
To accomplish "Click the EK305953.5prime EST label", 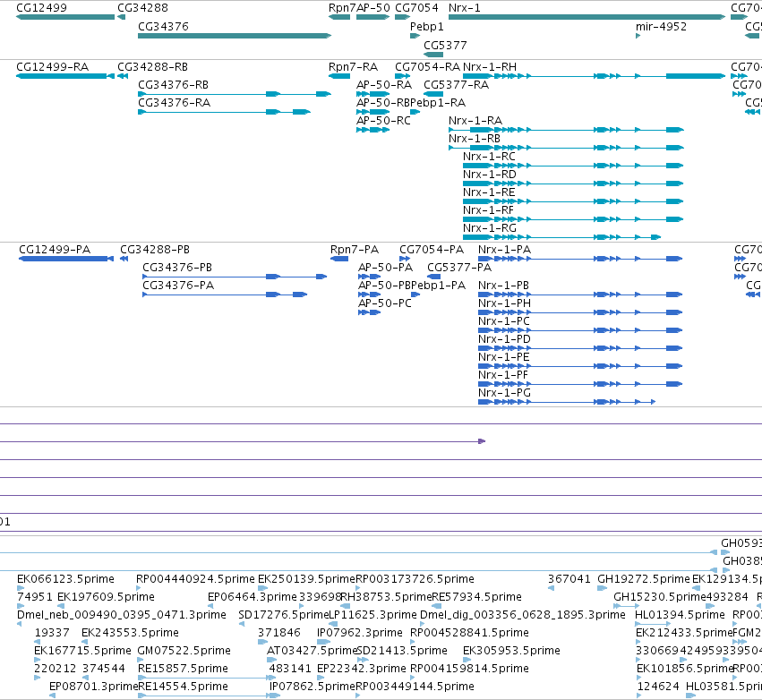I will coord(511,651).
